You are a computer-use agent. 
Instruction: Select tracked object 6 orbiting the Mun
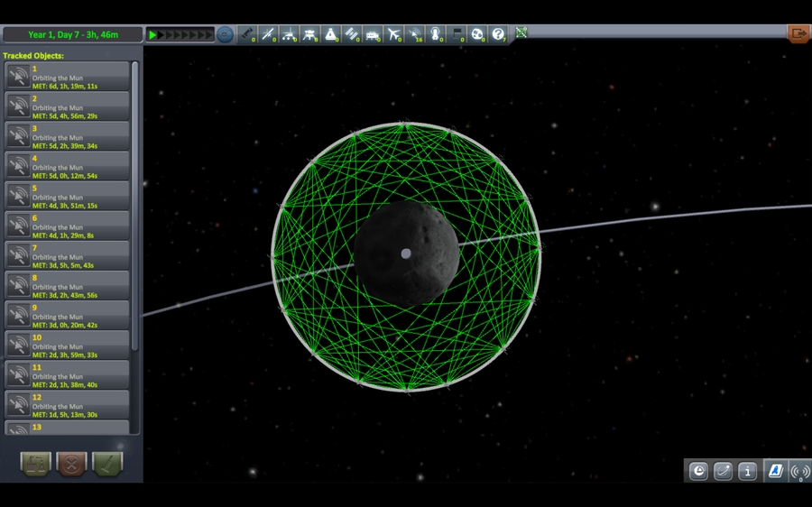pyautogui.click(x=67, y=226)
